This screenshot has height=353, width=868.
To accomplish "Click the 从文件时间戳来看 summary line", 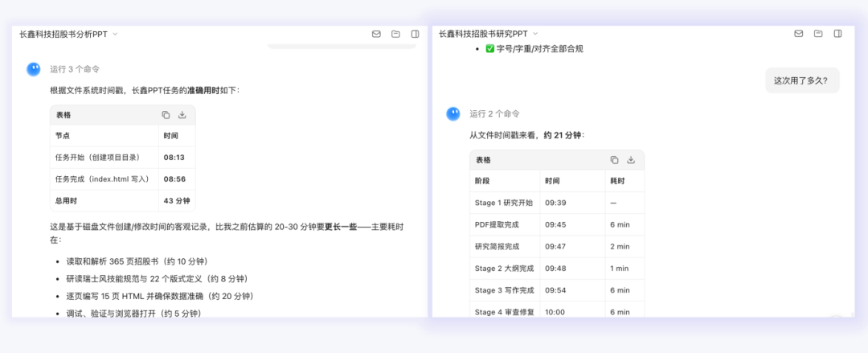I will [x=527, y=135].
